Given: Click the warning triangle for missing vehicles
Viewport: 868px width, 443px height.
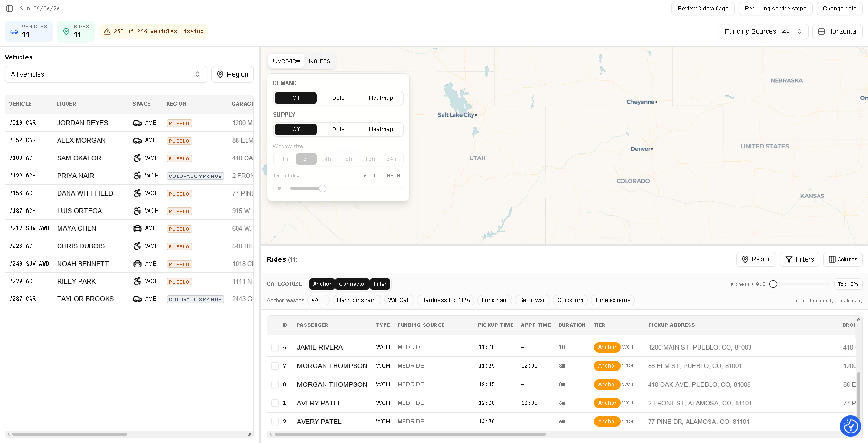Looking at the screenshot, I should (107, 31).
